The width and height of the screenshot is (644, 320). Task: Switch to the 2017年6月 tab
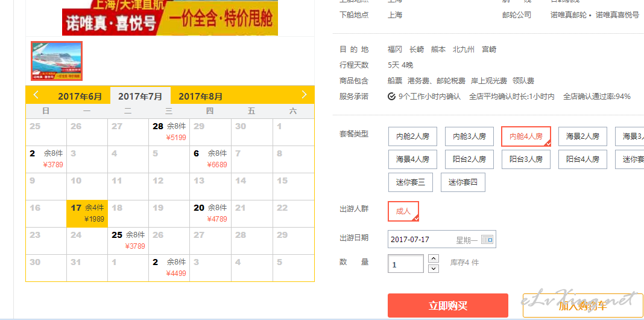pyautogui.click(x=80, y=97)
